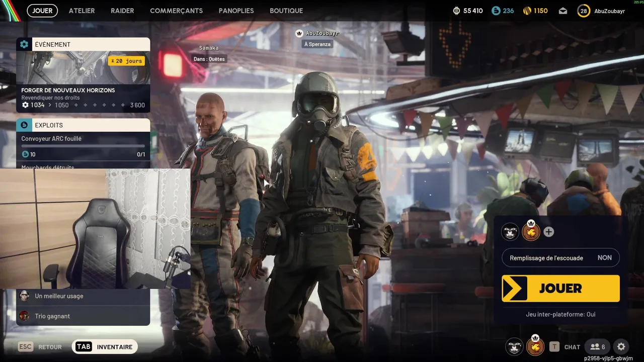Select the rooster squad leader avatar above squad fill
644x362 pixels.
(531, 231)
